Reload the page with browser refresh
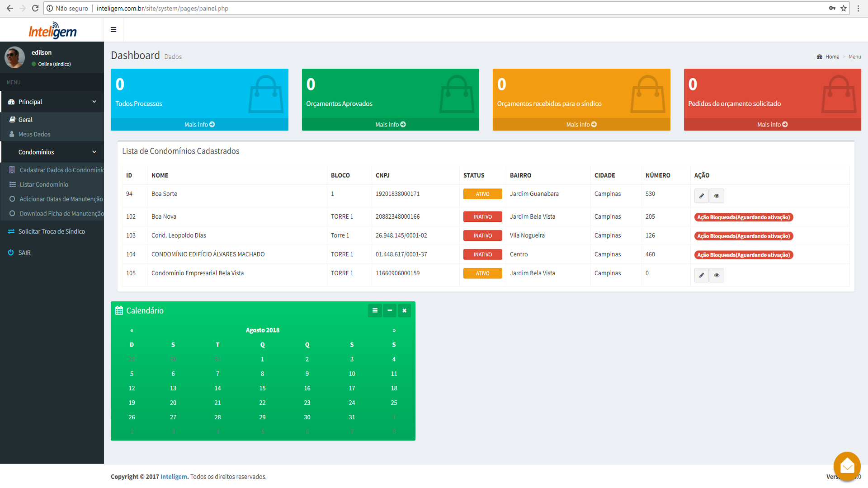Image resolution: width=868 pixels, height=488 pixels. tap(35, 8)
